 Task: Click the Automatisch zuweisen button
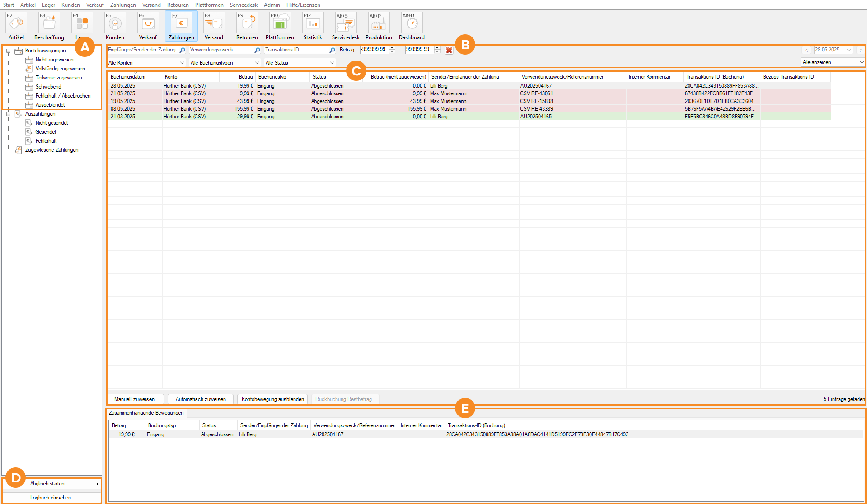pyautogui.click(x=201, y=399)
